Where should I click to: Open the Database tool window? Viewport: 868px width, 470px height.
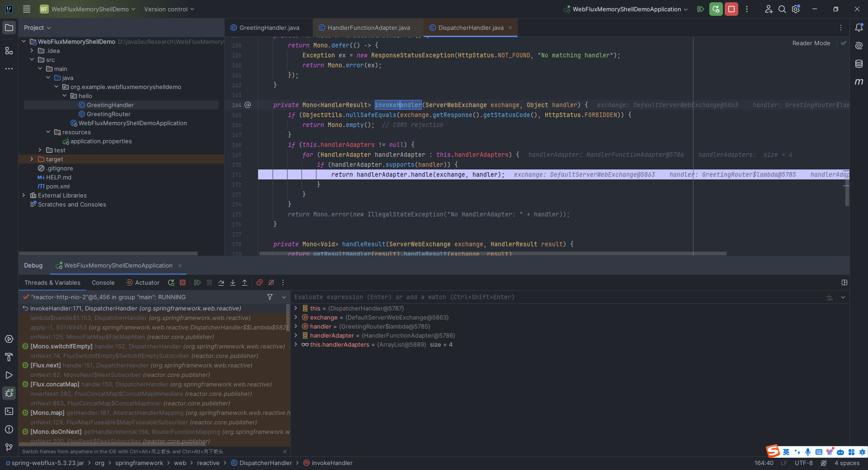(859, 64)
